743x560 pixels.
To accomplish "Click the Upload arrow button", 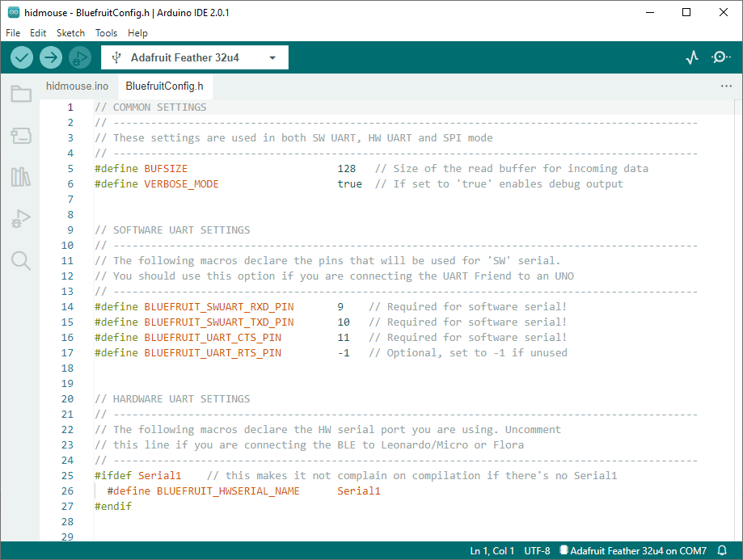I will point(51,58).
